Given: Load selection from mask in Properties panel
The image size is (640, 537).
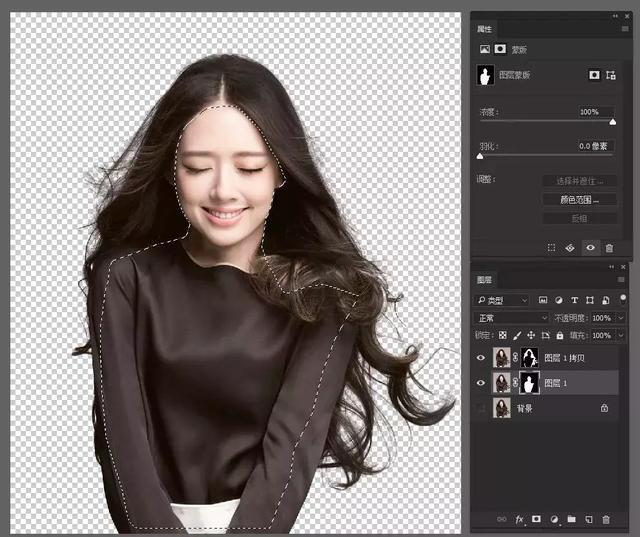Looking at the screenshot, I should 551,246.
